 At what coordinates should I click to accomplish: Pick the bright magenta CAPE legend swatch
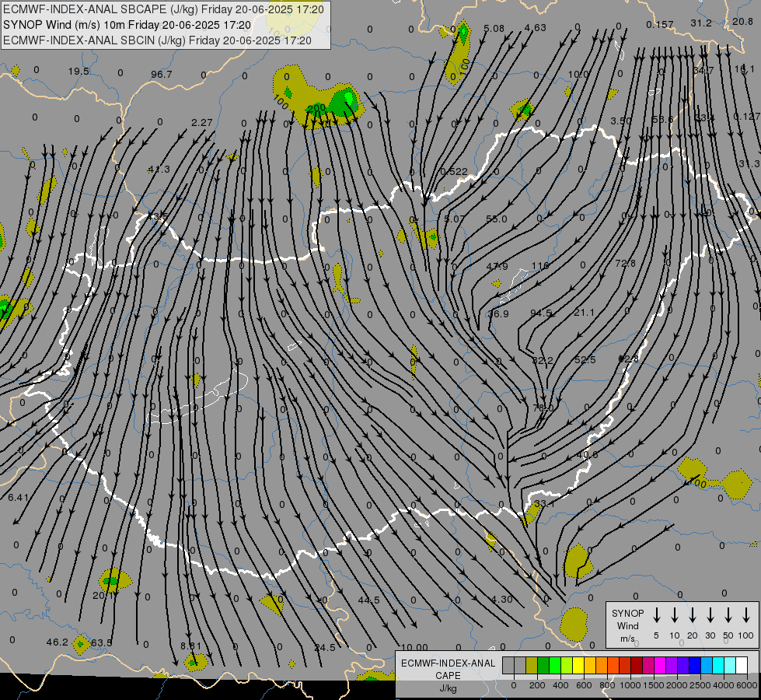pyautogui.click(x=660, y=665)
